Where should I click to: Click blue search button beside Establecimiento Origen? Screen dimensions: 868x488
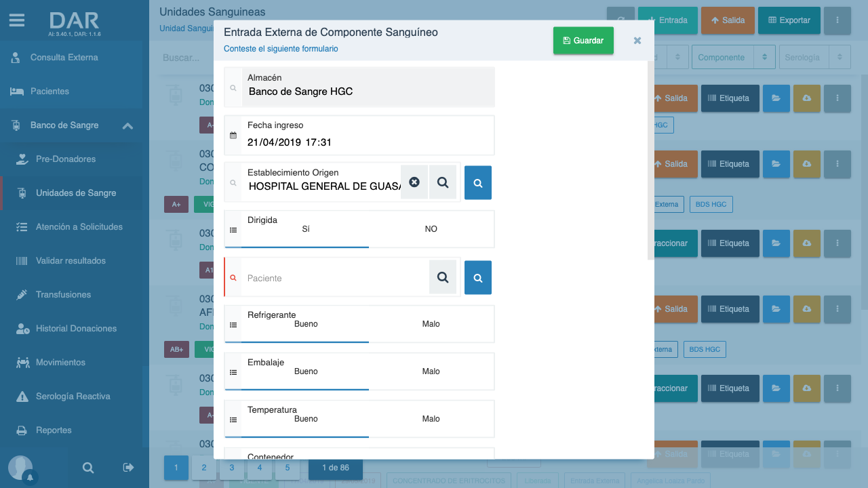click(478, 183)
